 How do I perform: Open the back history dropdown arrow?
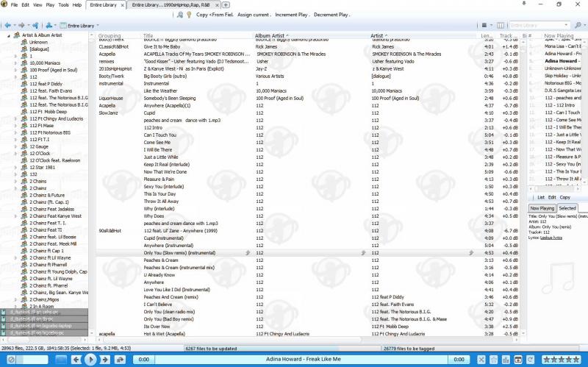[15, 26]
